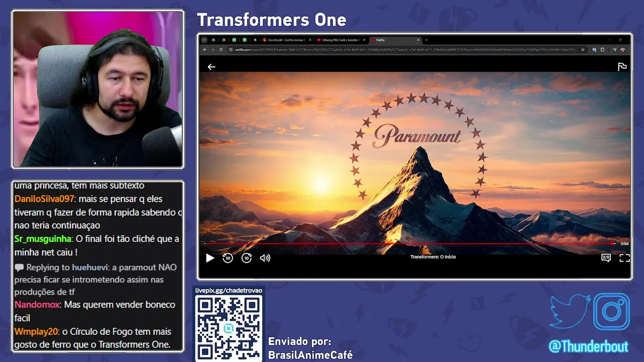Screen dimensions: 644x362
Task: Click username DaniloSilva097 in chat
Action: point(44,199)
